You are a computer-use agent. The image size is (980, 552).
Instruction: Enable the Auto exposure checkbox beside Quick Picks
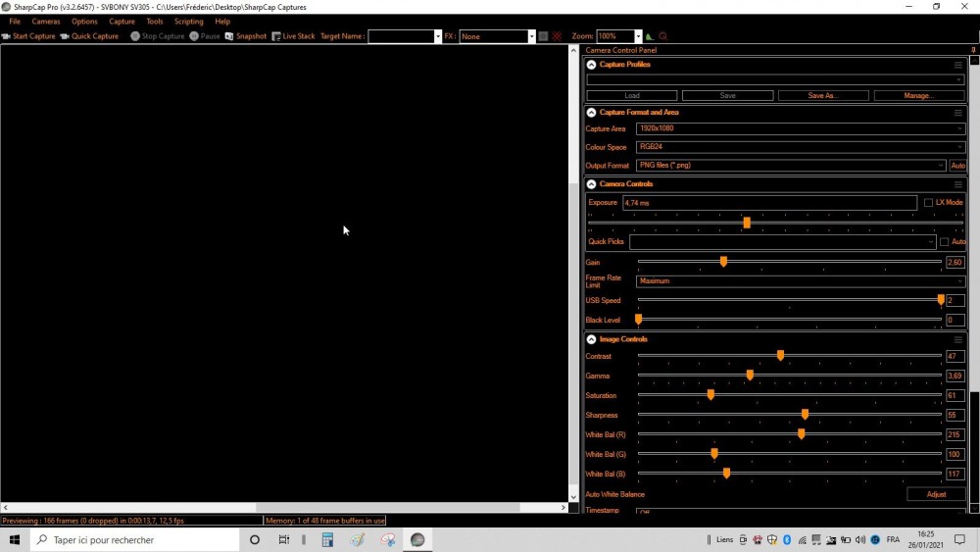coord(945,242)
